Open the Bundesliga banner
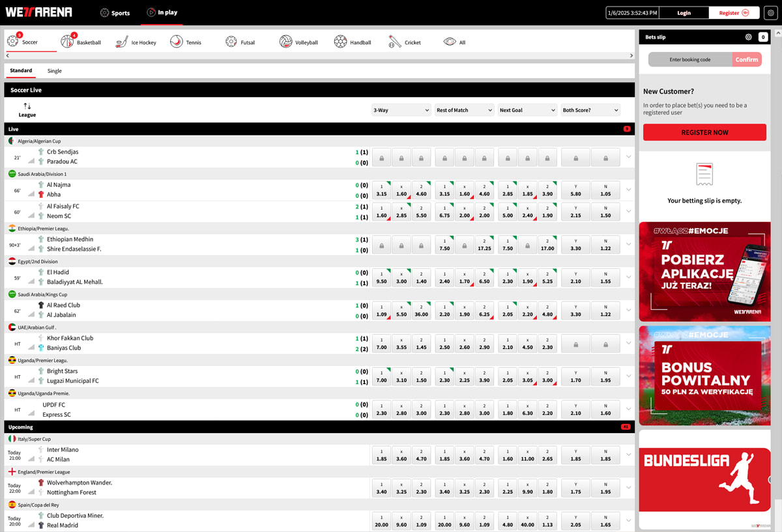Viewport: 782px width, 532px height. pos(704,479)
